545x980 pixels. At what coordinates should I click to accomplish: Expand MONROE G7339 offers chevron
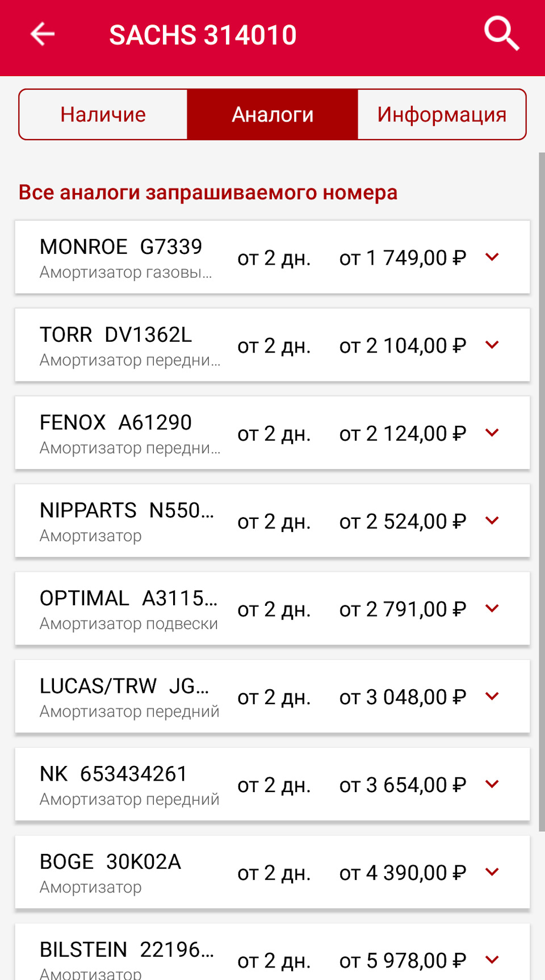pyautogui.click(x=492, y=257)
